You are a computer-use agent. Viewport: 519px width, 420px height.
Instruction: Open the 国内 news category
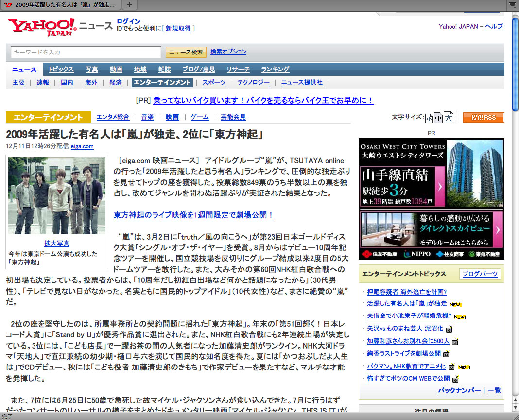(x=67, y=83)
